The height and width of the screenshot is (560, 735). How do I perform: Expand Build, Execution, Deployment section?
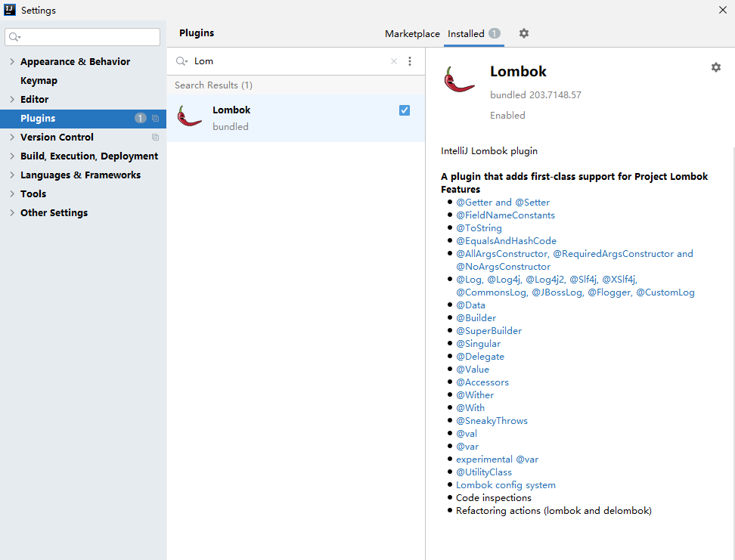(12, 156)
